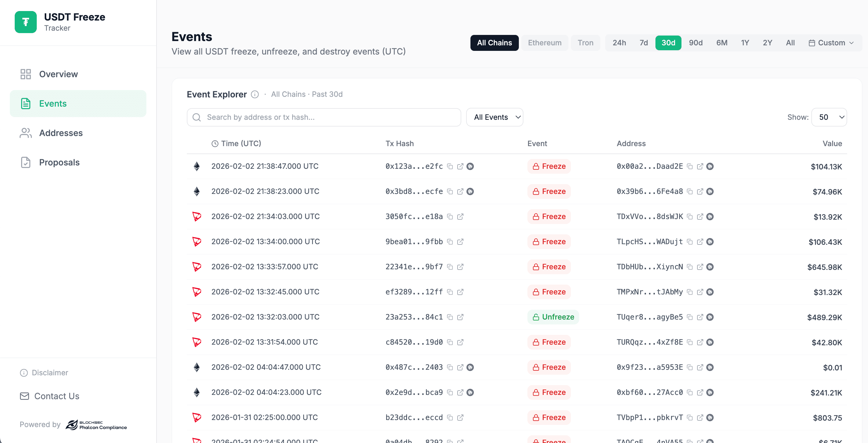
Task: Open Proposals page in the sidebar
Action: point(59,162)
